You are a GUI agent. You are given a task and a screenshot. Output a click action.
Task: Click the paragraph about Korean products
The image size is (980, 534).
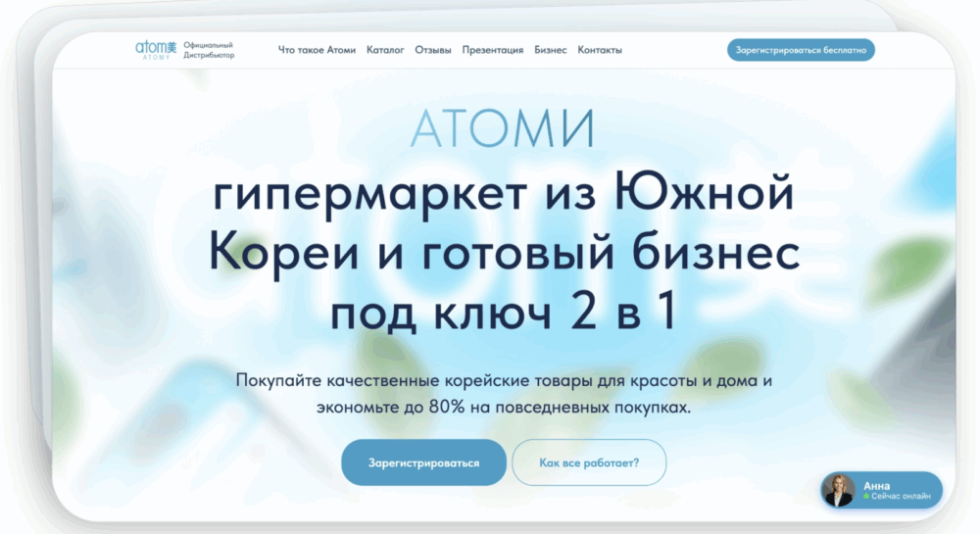click(x=504, y=393)
